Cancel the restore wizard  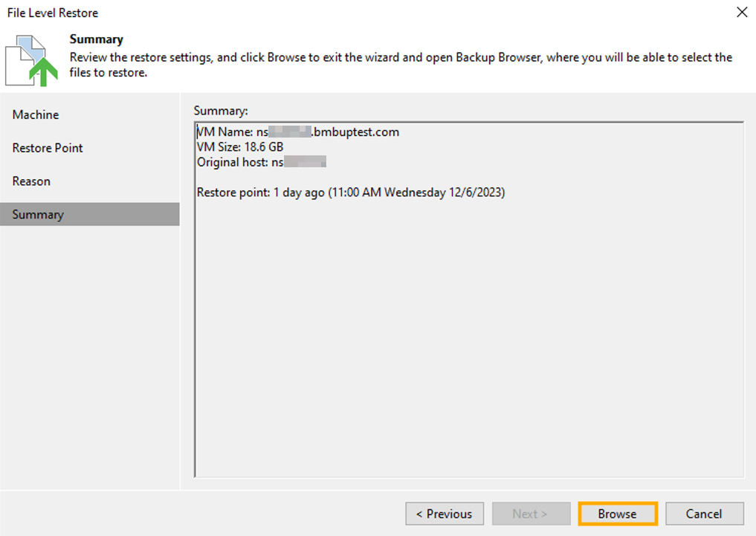pyautogui.click(x=704, y=514)
